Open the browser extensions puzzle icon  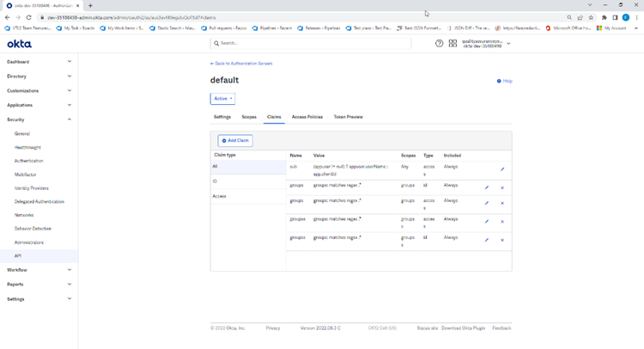pos(605,18)
